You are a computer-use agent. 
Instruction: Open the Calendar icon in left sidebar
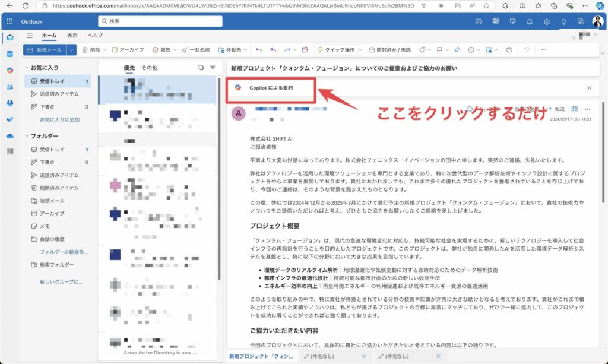coord(9,53)
